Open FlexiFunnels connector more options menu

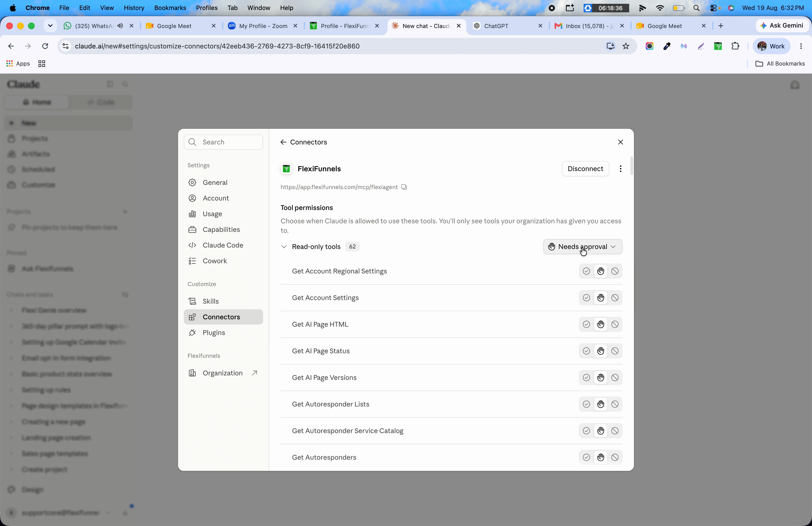(x=620, y=169)
